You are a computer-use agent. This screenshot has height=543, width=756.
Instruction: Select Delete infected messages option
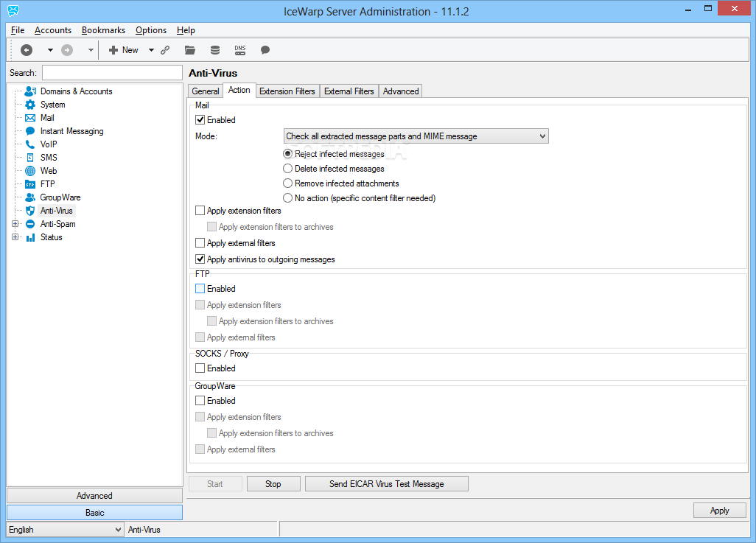click(288, 169)
